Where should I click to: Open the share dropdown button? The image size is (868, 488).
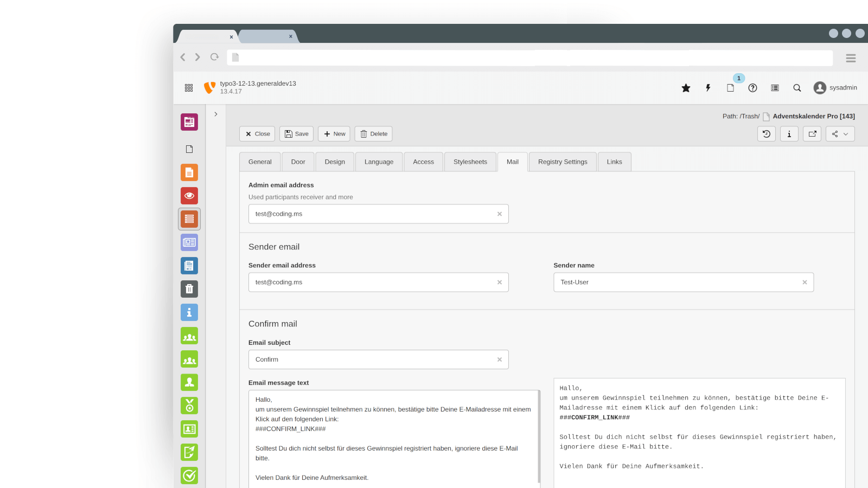point(840,134)
